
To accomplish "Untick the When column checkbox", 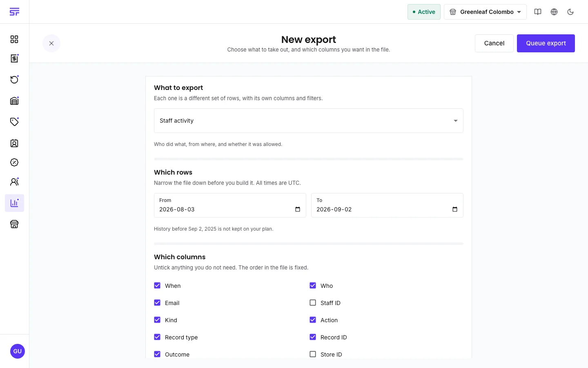I will (157, 285).
